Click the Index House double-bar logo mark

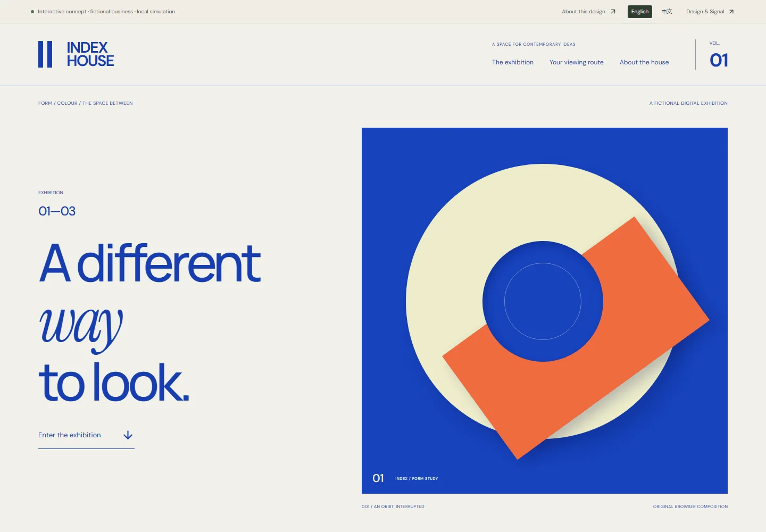coord(45,54)
